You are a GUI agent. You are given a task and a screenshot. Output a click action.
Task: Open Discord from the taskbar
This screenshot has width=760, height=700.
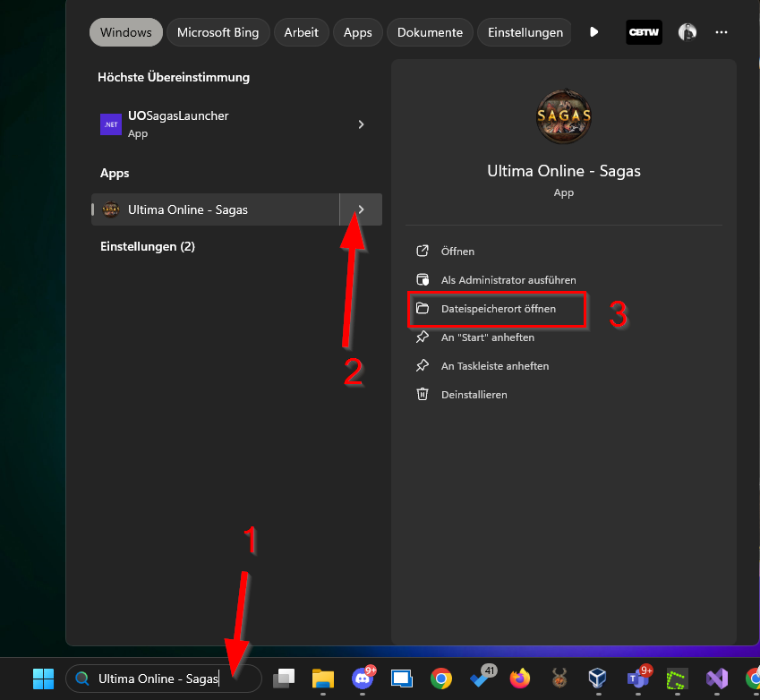(363, 679)
